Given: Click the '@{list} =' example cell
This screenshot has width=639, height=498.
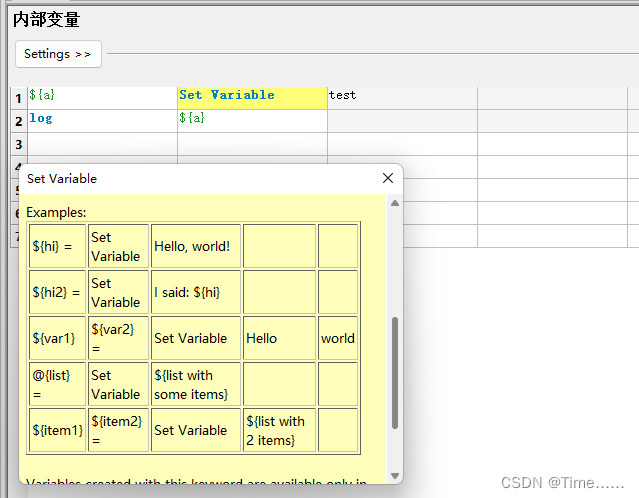Looking at the screenshot, I should (57, 384).
